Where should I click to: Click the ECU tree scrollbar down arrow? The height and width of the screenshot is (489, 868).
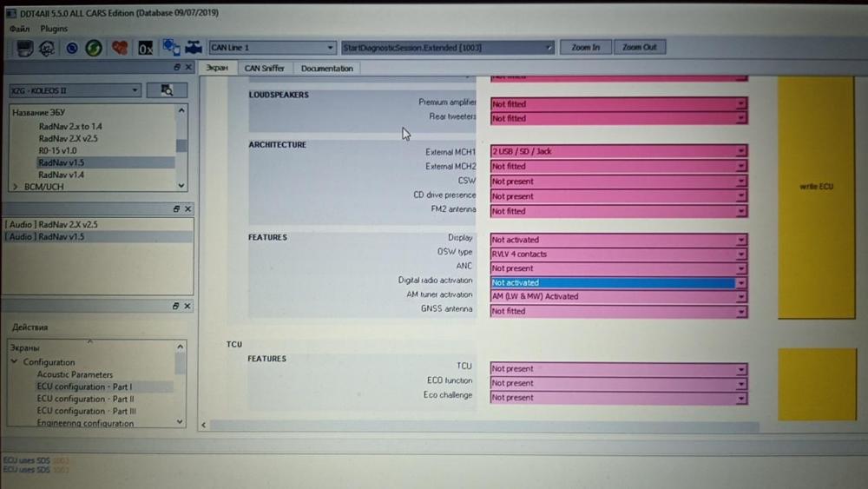pyautogui.click(x=181, y=186)
